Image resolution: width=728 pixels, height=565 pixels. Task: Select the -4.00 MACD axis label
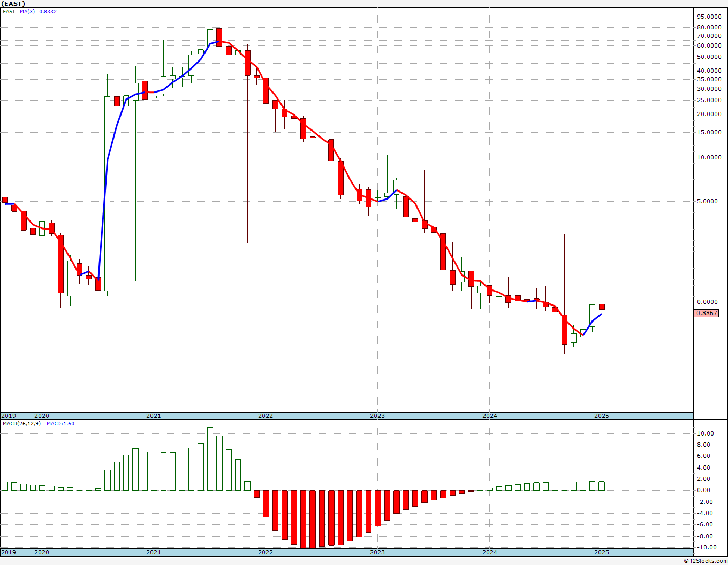pyautogui.click(x=705, y=513)
